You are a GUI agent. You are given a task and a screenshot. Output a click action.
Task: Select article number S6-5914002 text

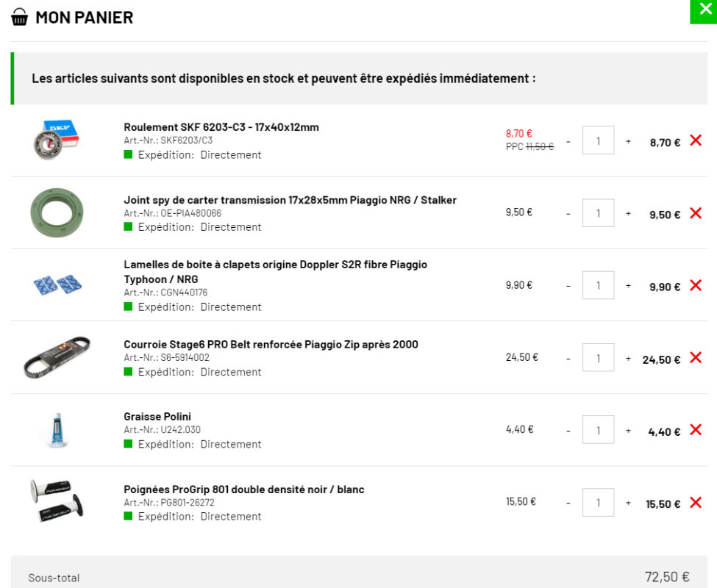pyautogui.click(x=185, y=358)
